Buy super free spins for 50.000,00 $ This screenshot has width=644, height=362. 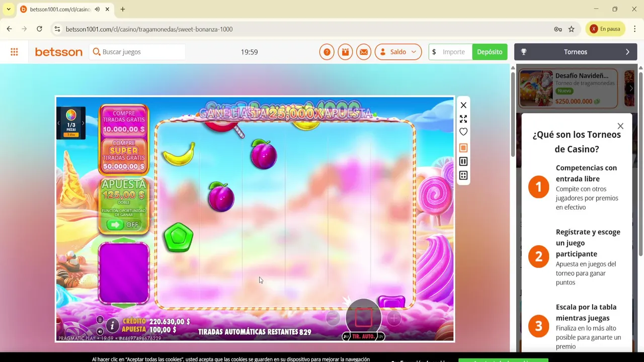[x=124, y=155]
